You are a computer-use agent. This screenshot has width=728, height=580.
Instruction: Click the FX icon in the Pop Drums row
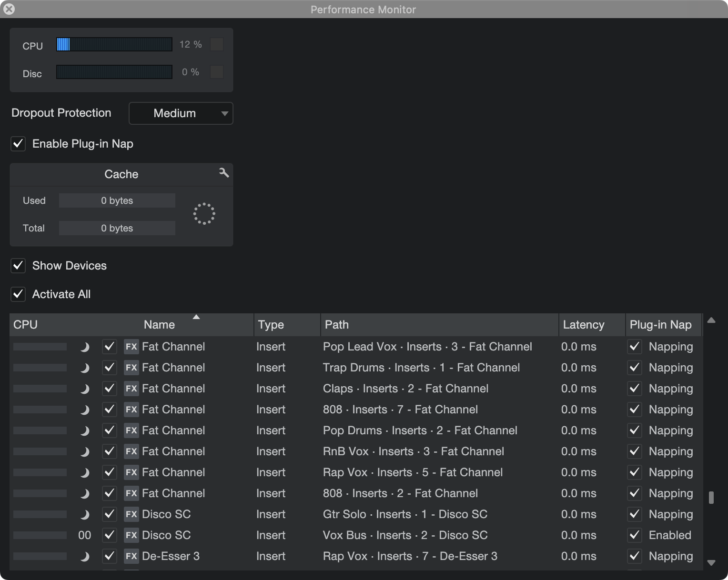(131, 430)
